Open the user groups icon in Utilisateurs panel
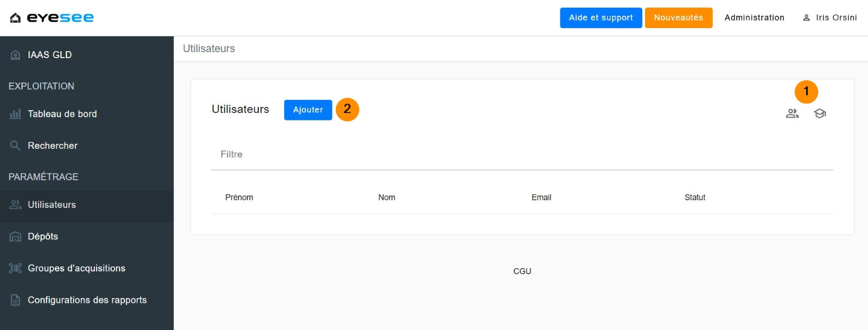This screenshot has height=330, width=868. click(x=792, y=113)
